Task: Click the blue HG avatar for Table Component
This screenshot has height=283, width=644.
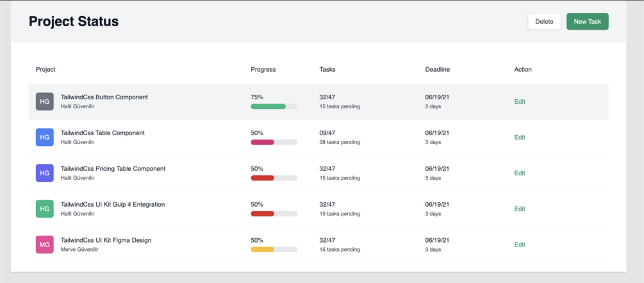Action: (x=45, y=137)
